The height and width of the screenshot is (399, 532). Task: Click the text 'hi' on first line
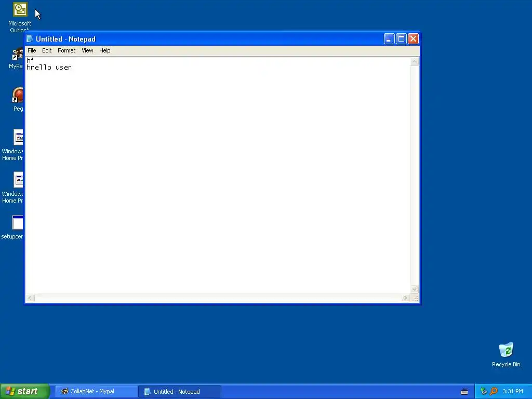30,60
